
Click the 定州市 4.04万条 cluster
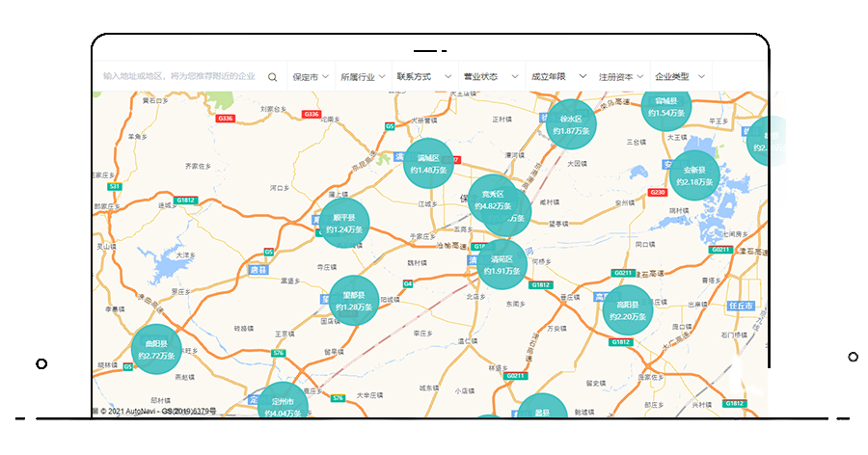(x=283, y=404)
